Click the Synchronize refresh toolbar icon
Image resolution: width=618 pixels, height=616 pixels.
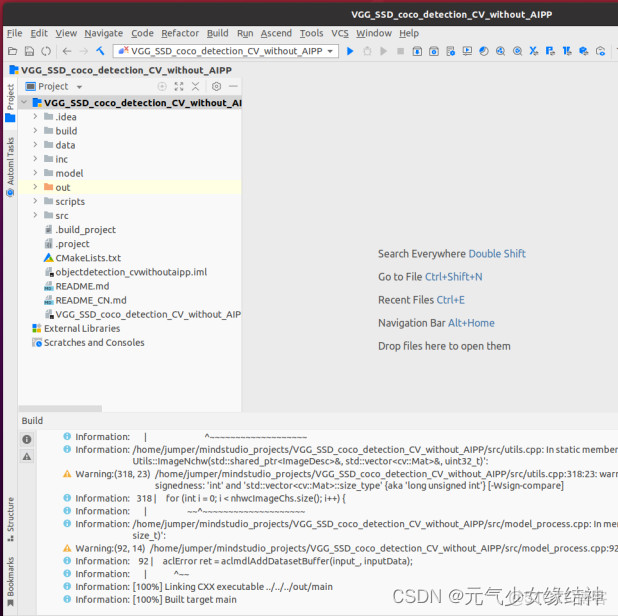[46, 51]
